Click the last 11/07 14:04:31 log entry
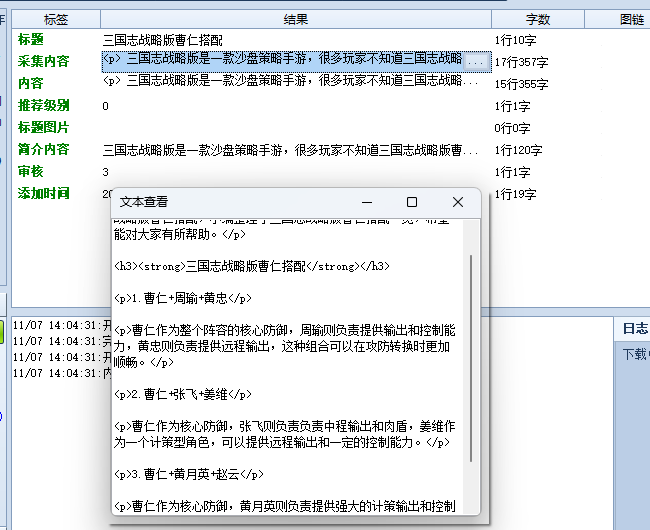The width and height of the screenshot is (650, 530). pyautogui.click(x=61, y=373)
